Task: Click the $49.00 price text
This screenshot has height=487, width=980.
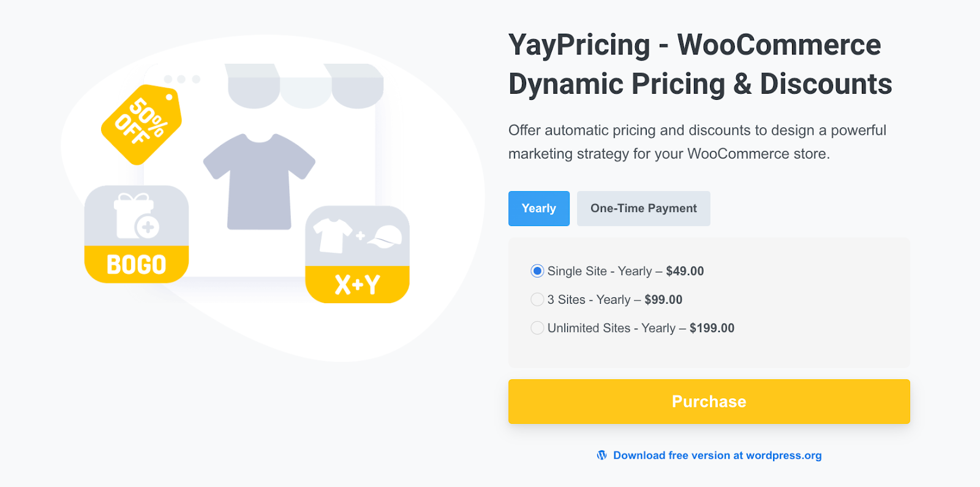Action: (x=684, y=270)
